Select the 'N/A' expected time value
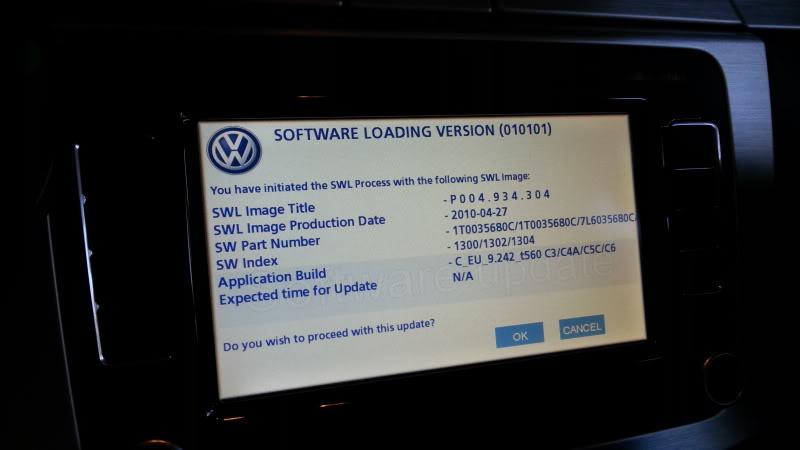800x450 pixels. click(x=463, y=277)
